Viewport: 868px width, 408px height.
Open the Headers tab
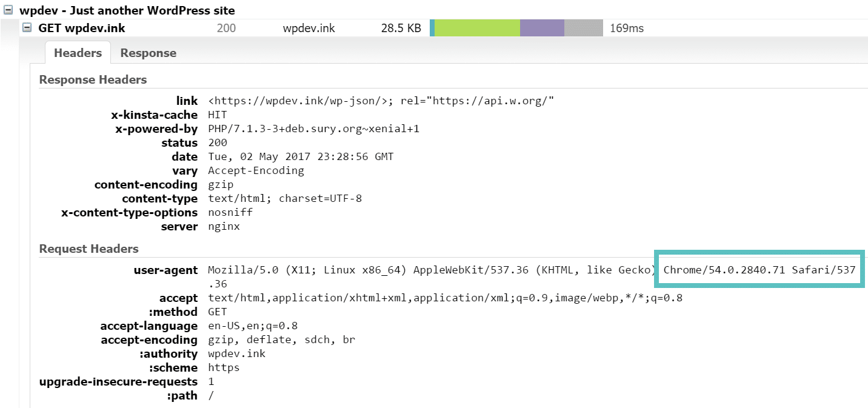(78, 53)
